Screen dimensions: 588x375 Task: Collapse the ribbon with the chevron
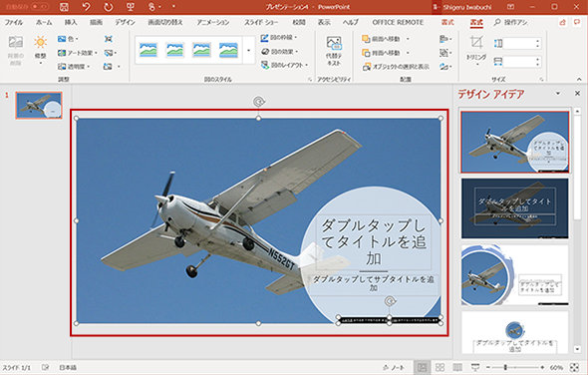point(579,79)
